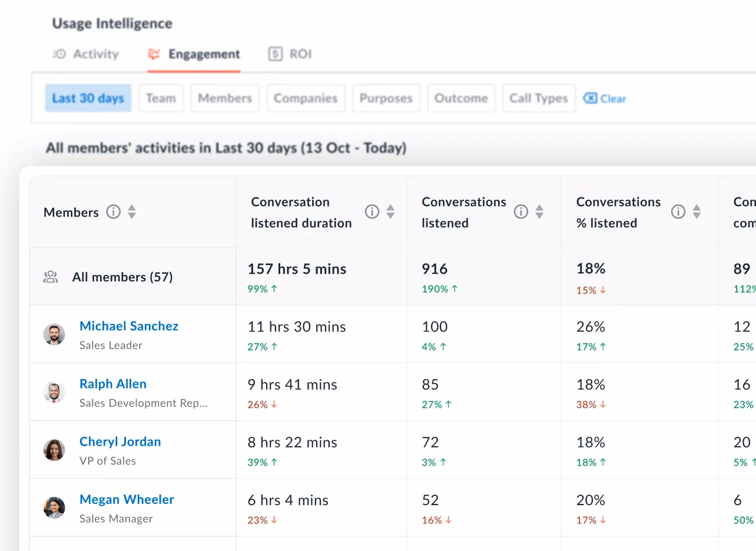The width and height of the screenshot is (756, 551).
Task: Sort by Conversations listened count
Action: tap(539, 212)
